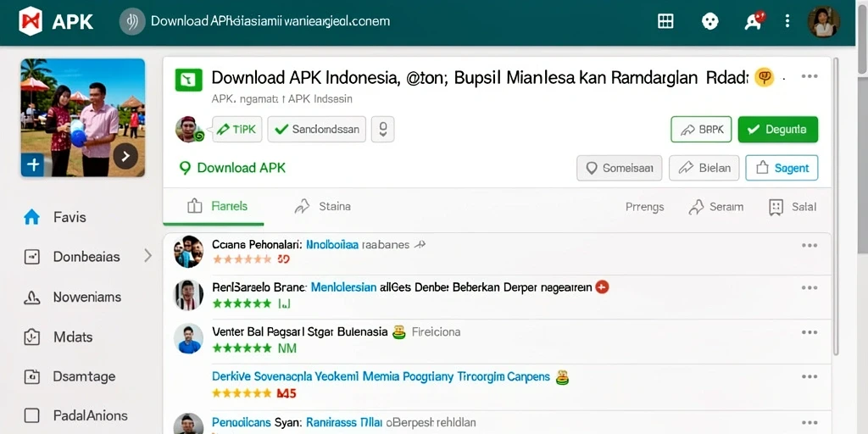The height and width of the screenshot is (434, 868).
Task: Open the apps grid icon in the header
Action: pyautogui.click(x=665, y=21)
